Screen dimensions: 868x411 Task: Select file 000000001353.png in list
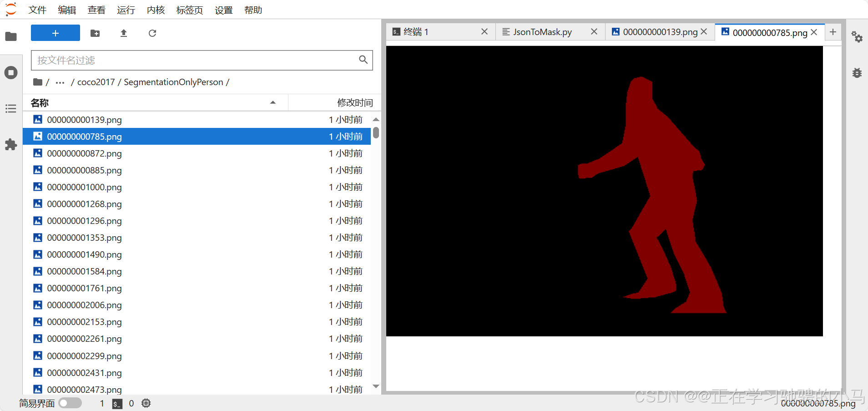click(x=197, y=237)
